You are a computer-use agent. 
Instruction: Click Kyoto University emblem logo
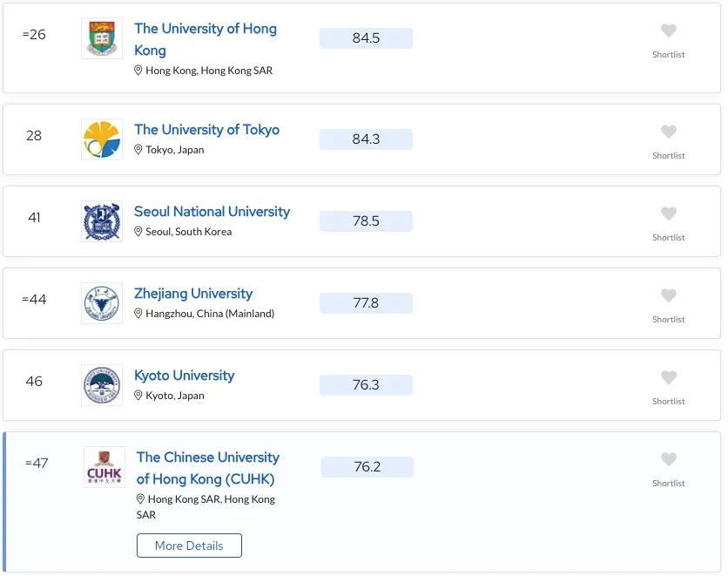tap(102, 385)
